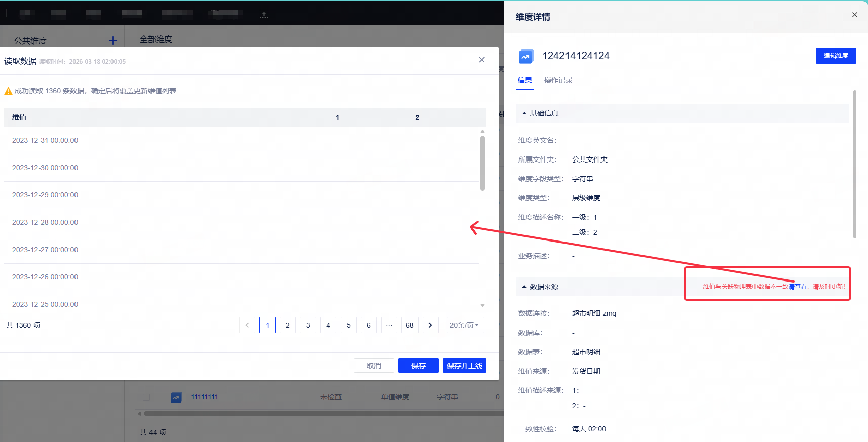This screenshot has width=868, height=442.
Task: Close the 读取数据 dialog
Action: (x=482, y=60)
